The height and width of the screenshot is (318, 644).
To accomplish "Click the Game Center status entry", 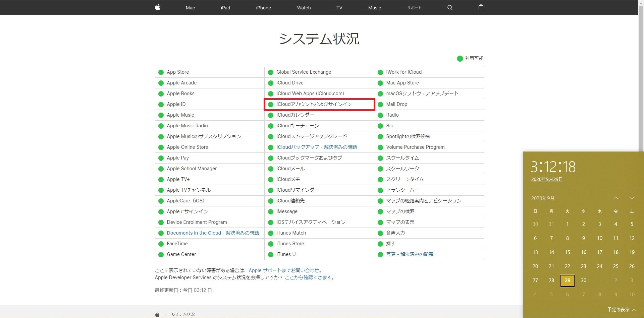I will point(181,254).
